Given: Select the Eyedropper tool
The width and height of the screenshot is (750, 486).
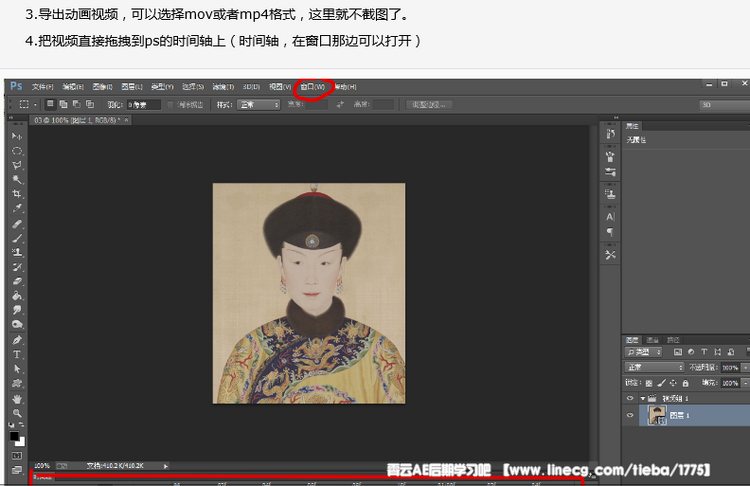Looking at the screenshot, I should [17, 209].
